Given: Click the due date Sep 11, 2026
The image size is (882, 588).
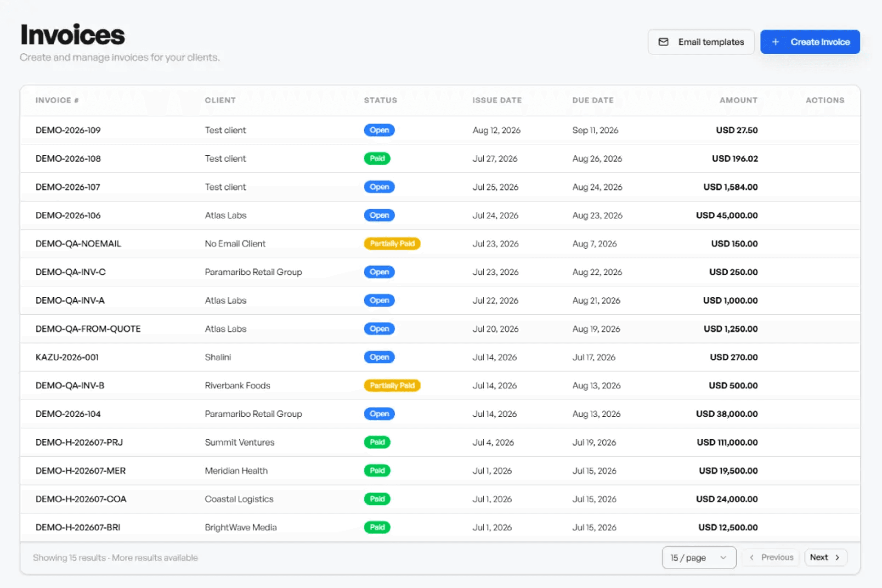Looking at the screenshot, I should point(595,130).
